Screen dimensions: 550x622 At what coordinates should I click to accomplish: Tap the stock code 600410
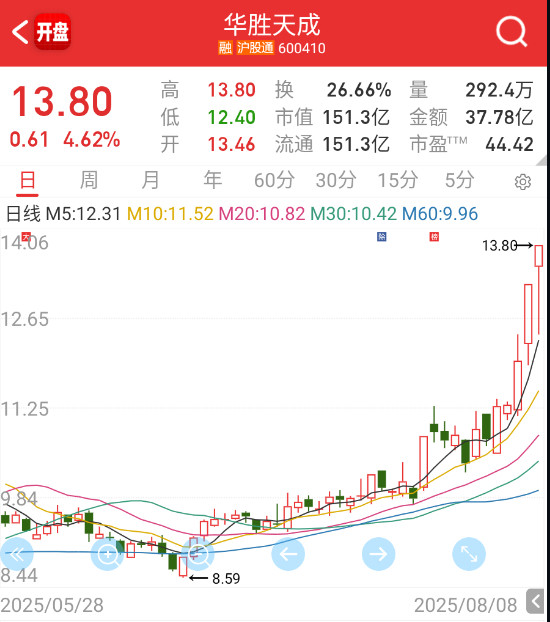point(302,48)
